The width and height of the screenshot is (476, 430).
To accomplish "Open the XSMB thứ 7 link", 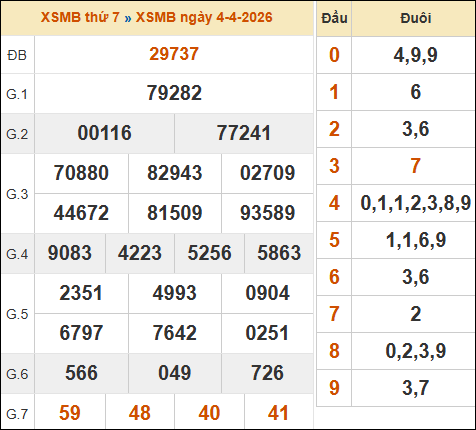I will pos(80,18).
